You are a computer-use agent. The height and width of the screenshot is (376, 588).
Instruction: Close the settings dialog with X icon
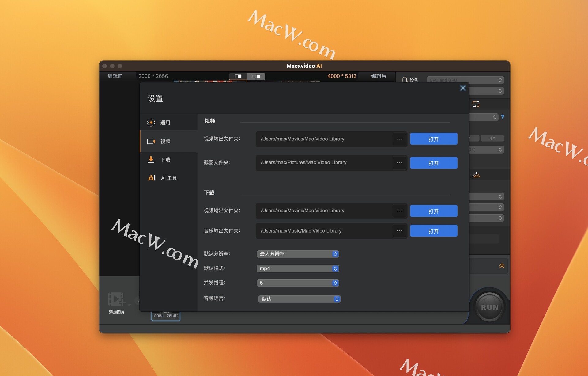[463, 88]
